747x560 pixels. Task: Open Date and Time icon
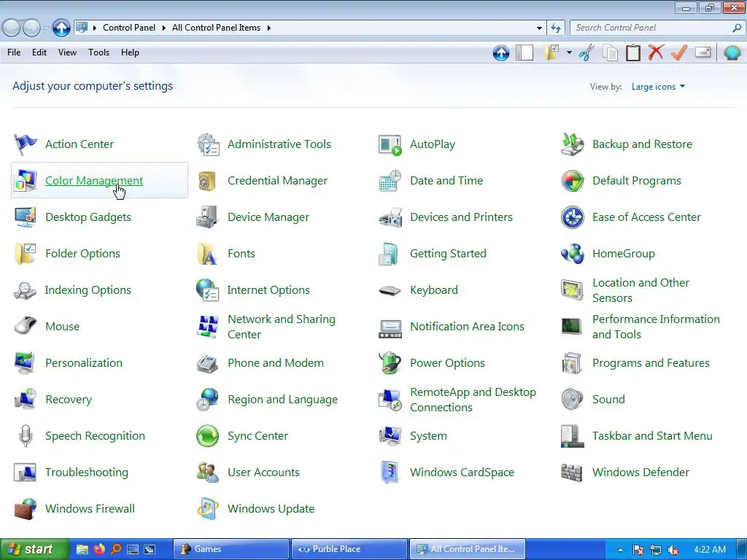[390, 181]
